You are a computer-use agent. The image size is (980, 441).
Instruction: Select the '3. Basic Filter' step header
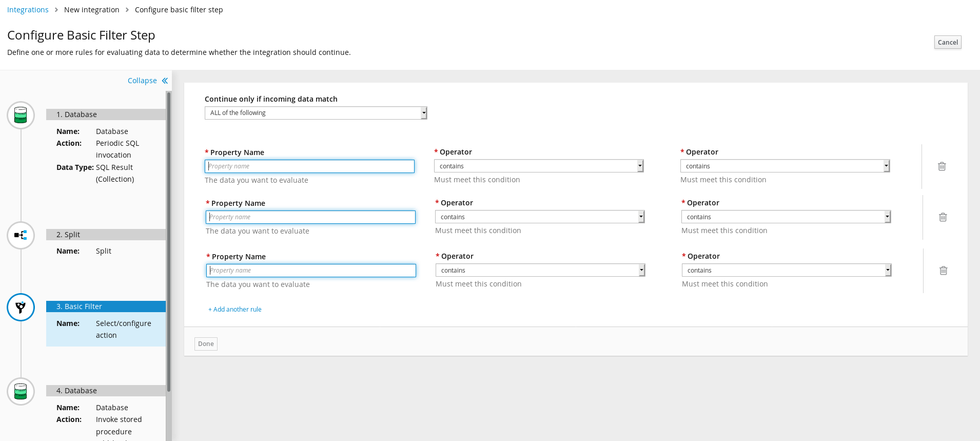pos(106,306)
